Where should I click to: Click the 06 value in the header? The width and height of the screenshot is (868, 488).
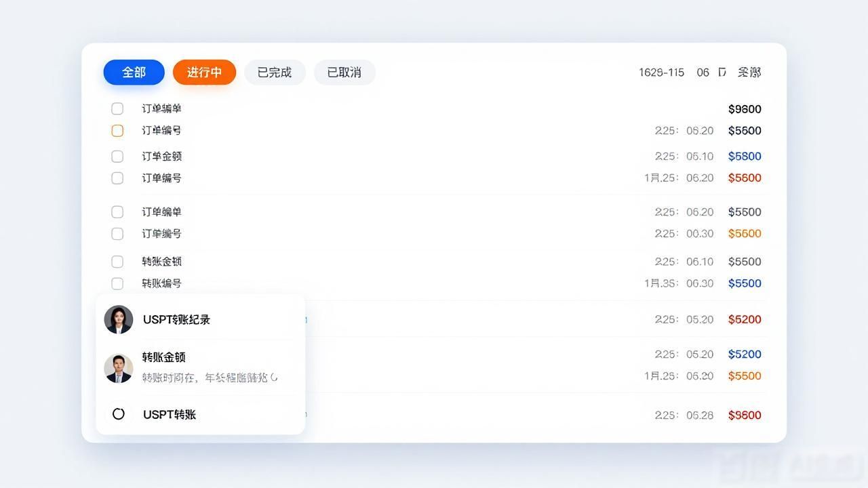(x=703, y=73)
